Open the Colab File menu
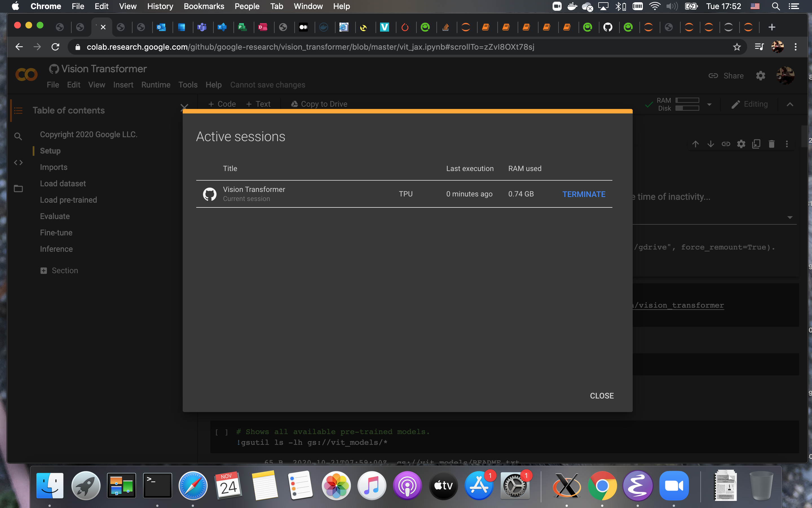 (x=53, y=85)
